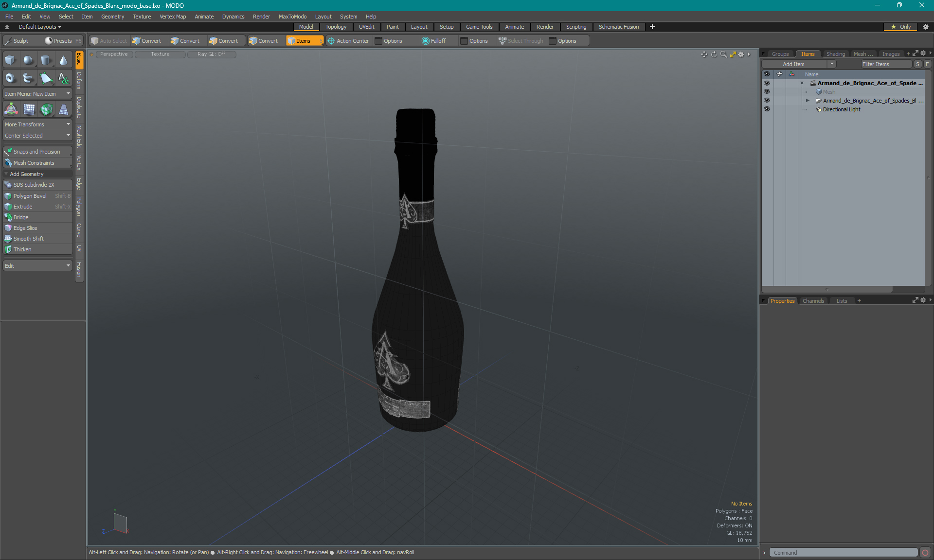Image resolution: width=934 pixels, height=560 pixels.
Task: Click the viewport maximize icon
Action: point(733,54)
